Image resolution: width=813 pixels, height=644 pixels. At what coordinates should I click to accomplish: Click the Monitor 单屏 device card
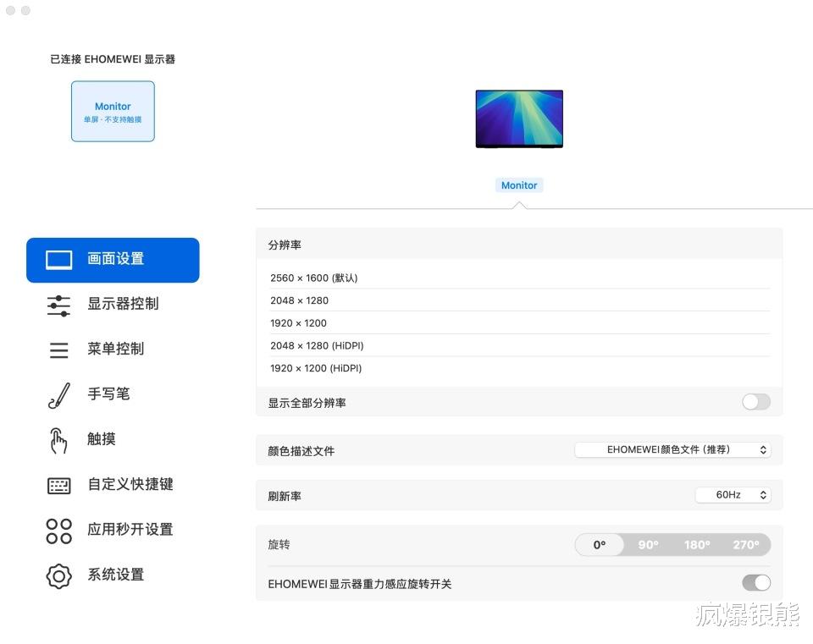113,112
